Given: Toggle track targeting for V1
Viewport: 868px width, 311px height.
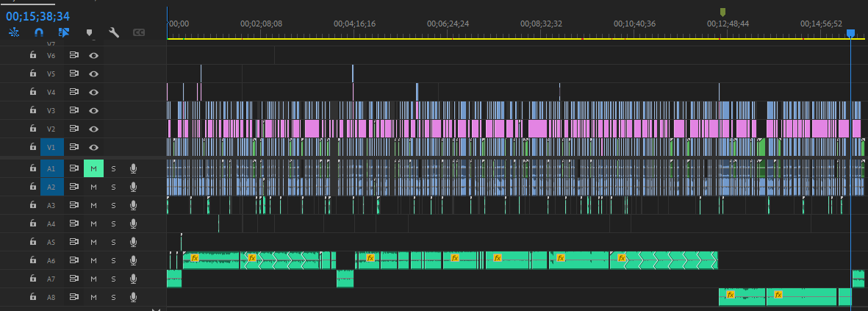Looking at the screenshot, I should point(52,146).
